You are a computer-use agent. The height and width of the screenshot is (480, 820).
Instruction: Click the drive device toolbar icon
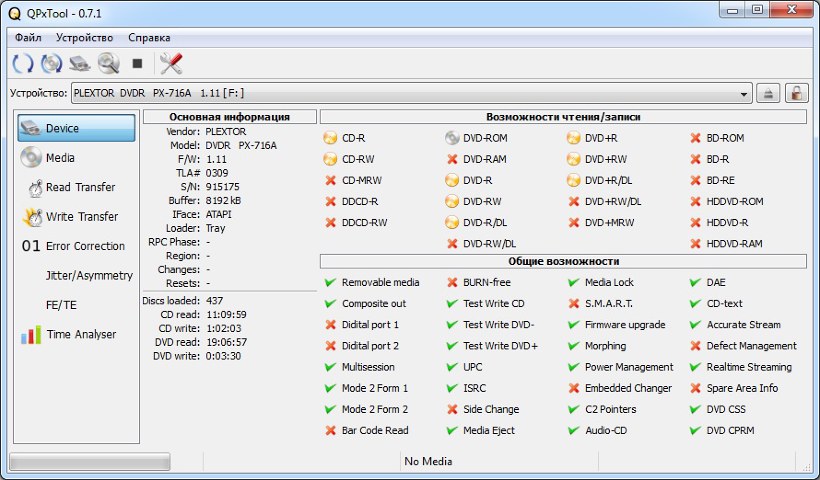[x=80, y=63]
